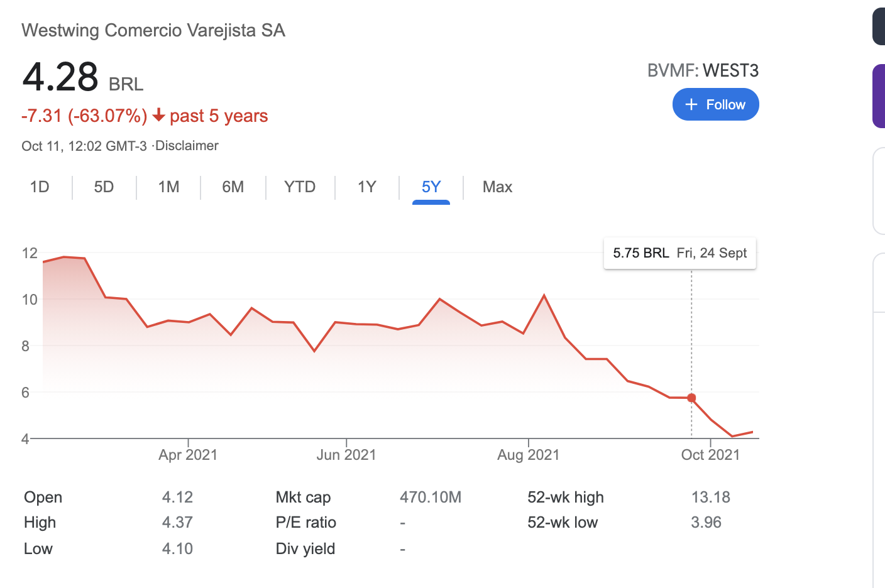
Task: Click the Apr 2021 axis label
Action: pos(188,455)
